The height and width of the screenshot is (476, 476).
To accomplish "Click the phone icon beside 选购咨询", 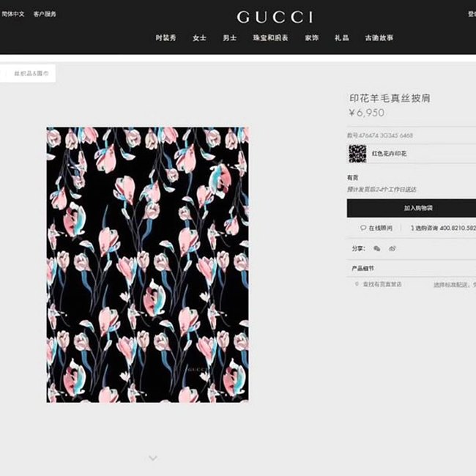I will tap(412, 228).
